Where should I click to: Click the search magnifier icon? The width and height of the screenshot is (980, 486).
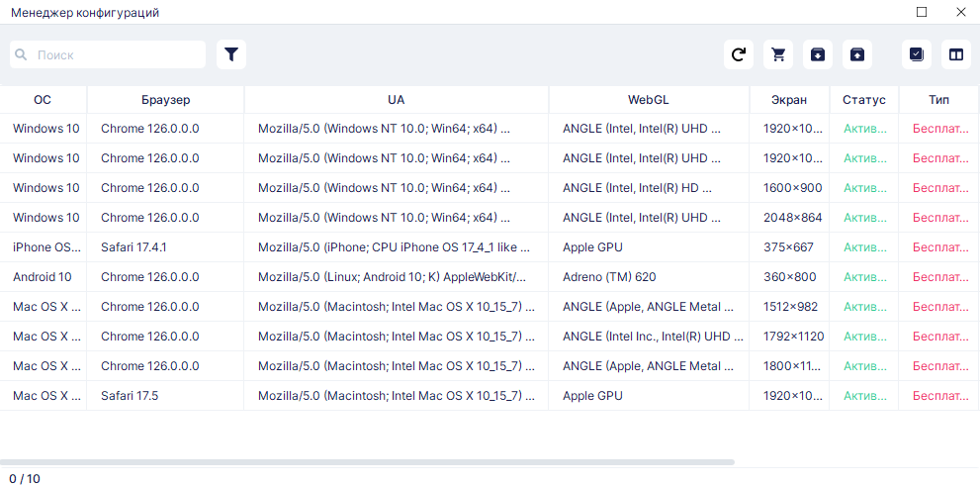[x=22, y=54]
